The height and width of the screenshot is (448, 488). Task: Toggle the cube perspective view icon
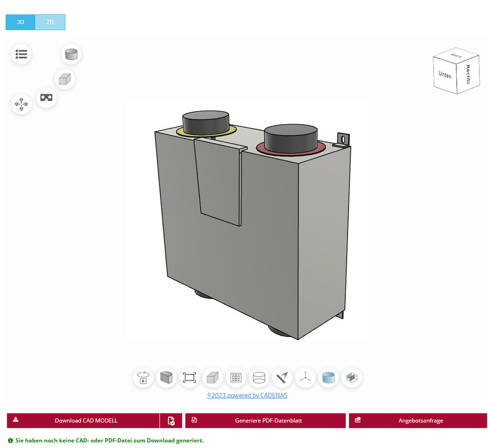click(65, 79)
